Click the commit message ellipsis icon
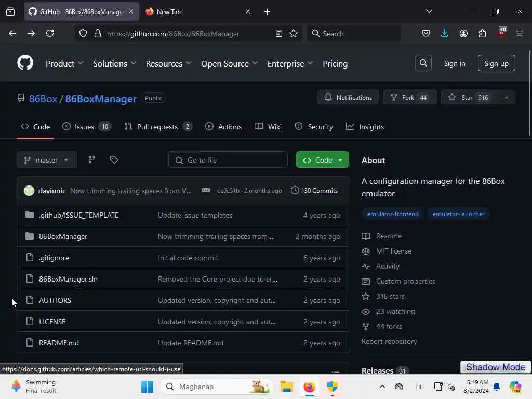This screenshot has height=399, width=532. tap(206, 190)
